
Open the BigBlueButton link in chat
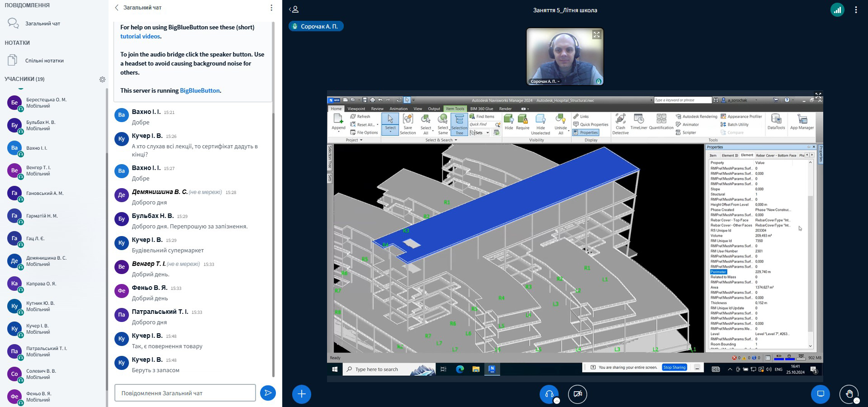point(199,90)
